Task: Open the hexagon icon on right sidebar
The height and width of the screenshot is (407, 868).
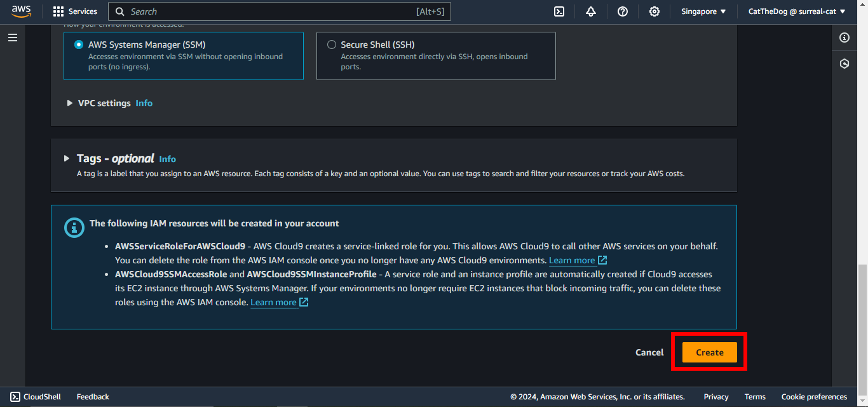Action: [x=844, y=64]
